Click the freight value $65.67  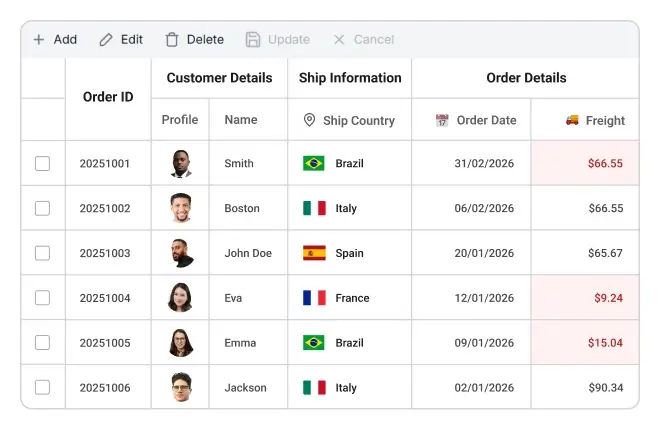coord(605,253)
